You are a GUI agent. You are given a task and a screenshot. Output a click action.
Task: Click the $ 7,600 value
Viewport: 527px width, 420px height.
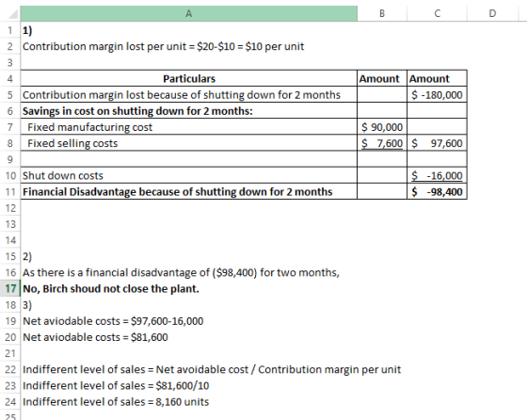382,143
